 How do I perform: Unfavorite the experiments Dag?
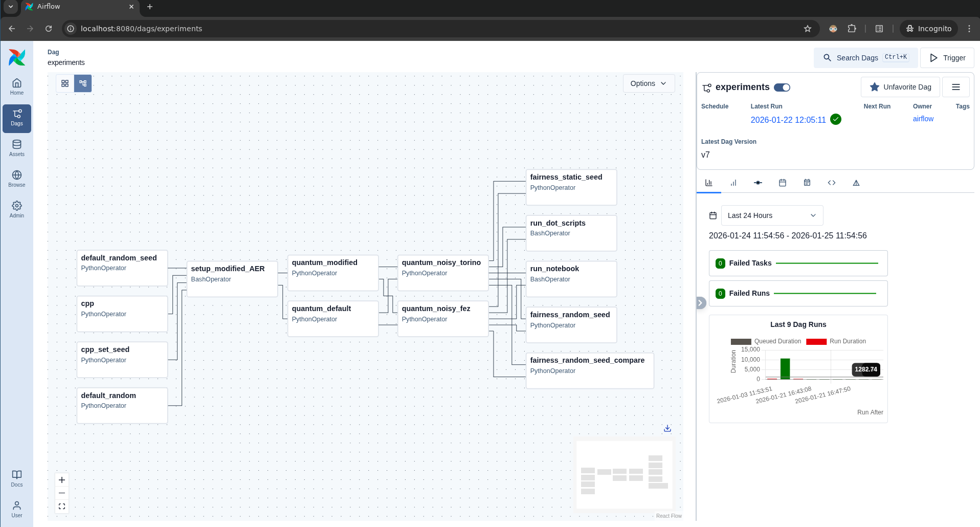tap(900, 87)
